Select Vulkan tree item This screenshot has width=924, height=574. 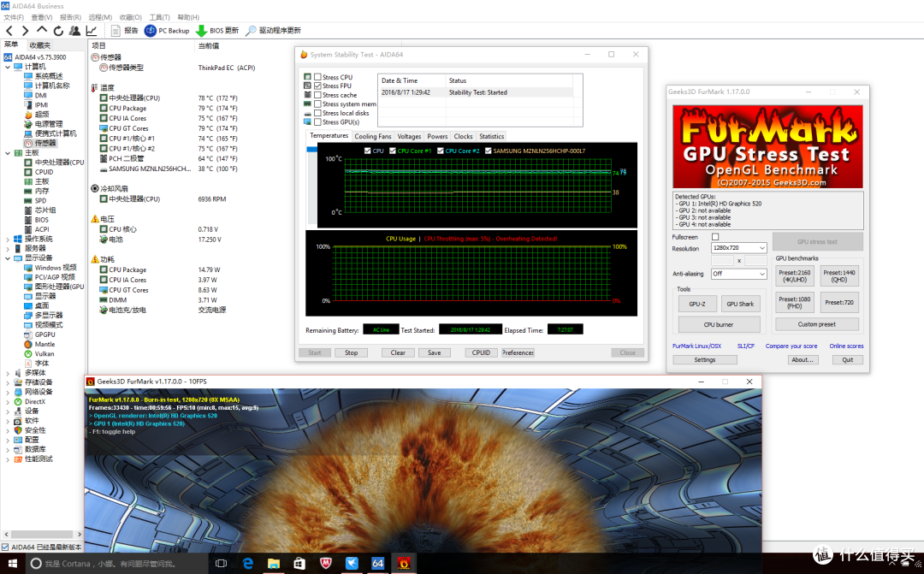(x=44, y=354)
